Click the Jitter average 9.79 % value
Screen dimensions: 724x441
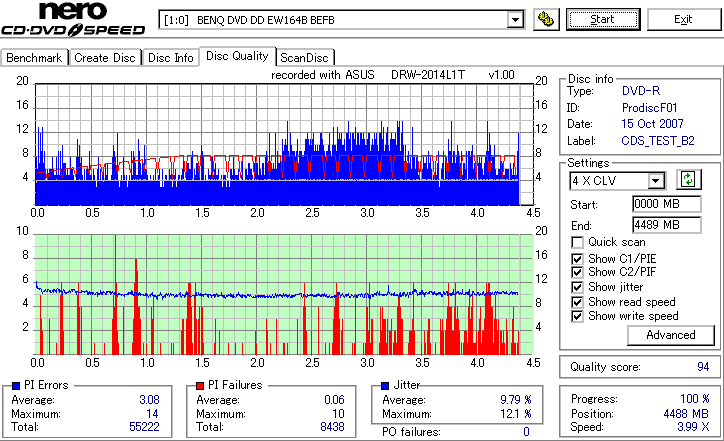click(x=516, y=399)
